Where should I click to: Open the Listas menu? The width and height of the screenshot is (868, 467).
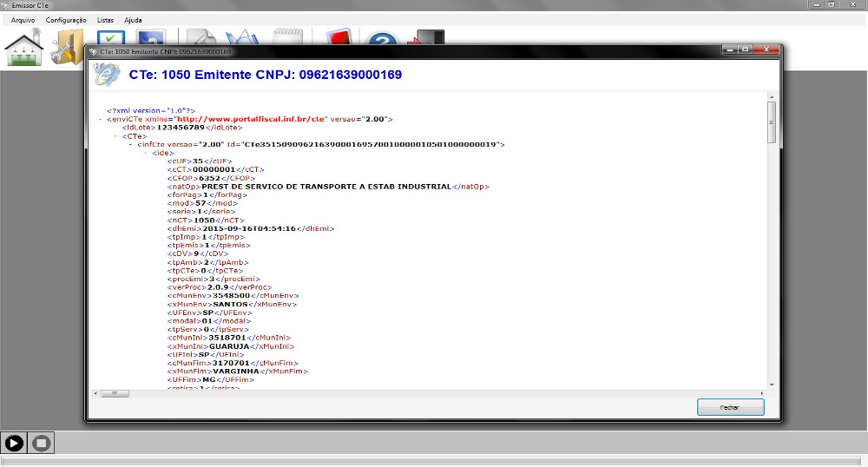coord(105,19)
